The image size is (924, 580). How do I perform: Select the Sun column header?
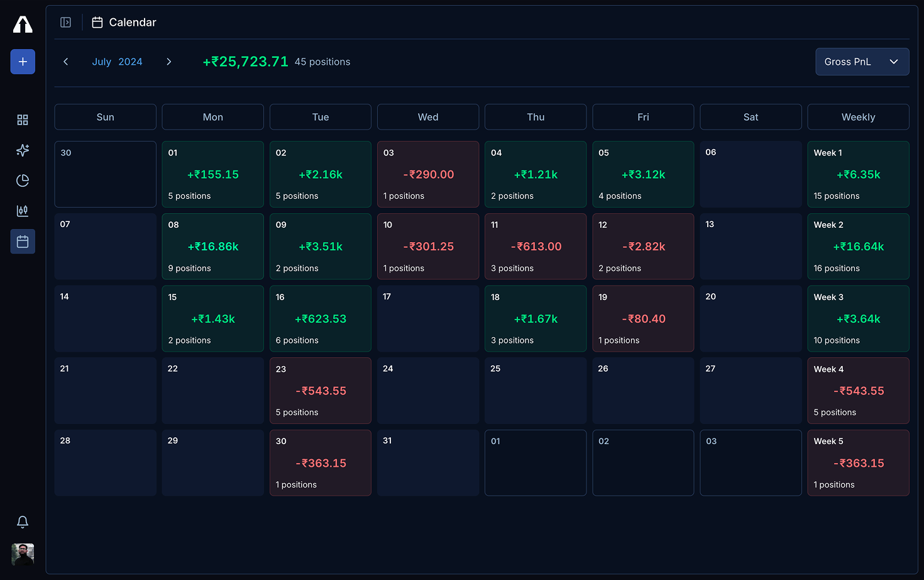[x=105, y=117]
